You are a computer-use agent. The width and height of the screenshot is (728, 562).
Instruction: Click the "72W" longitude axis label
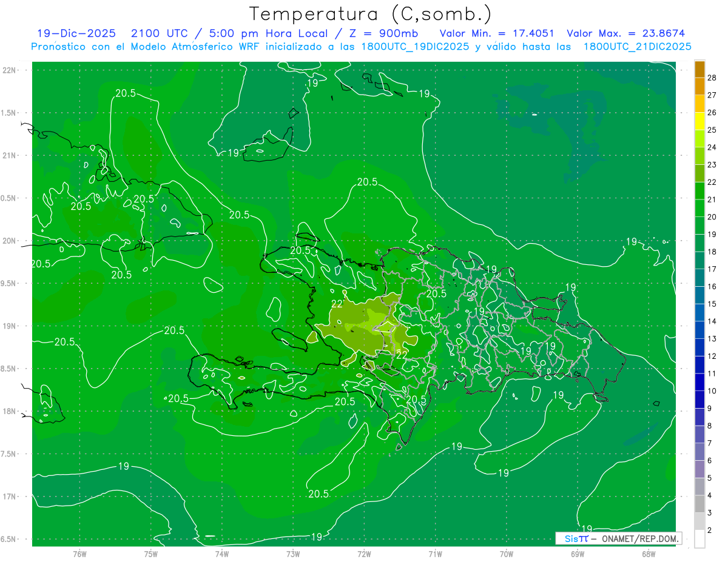pyautogui.click(x=364, y=554)
